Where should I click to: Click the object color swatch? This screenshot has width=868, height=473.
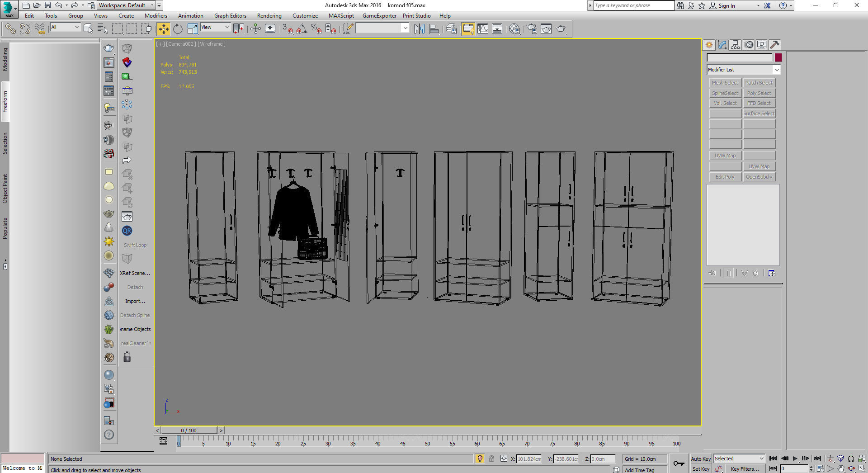[x=778, y=57]
